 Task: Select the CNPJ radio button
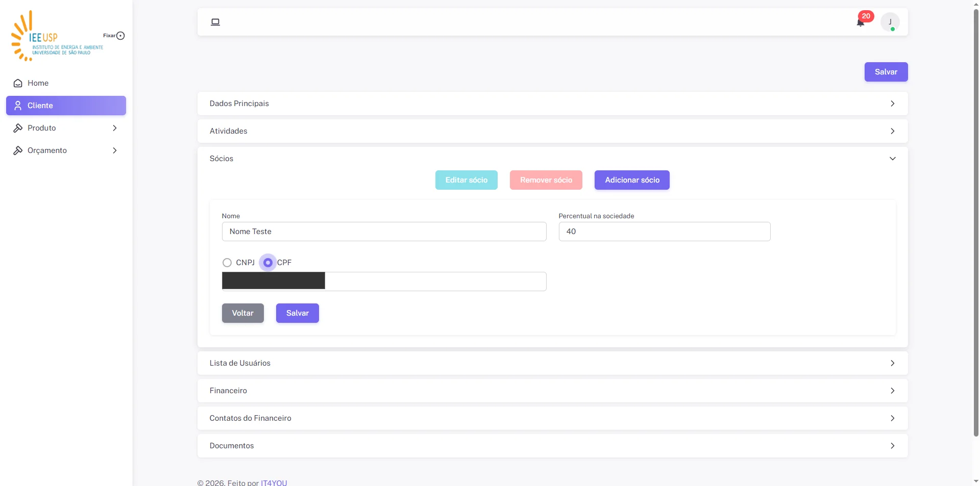227,263
